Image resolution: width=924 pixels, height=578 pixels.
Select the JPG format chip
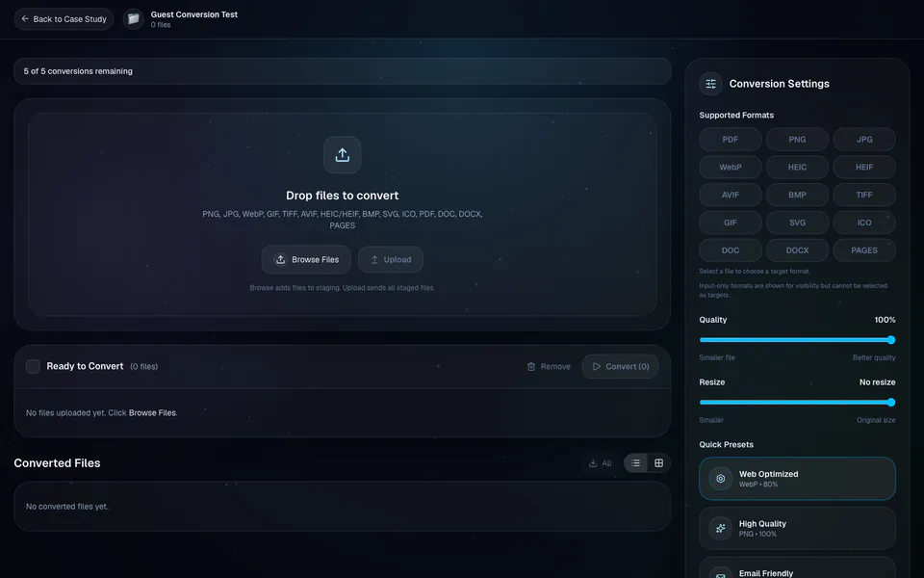click(864, 139)
